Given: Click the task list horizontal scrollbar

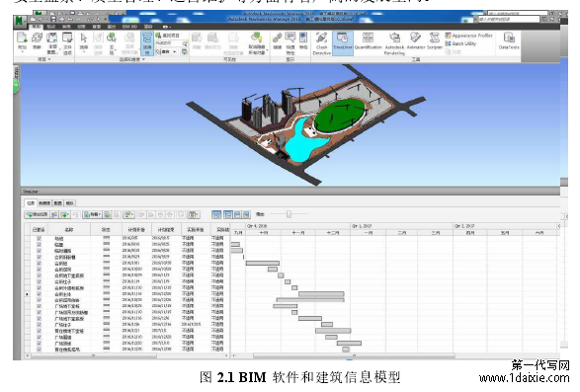Looking at the screenshot, I should pos(94,355).
